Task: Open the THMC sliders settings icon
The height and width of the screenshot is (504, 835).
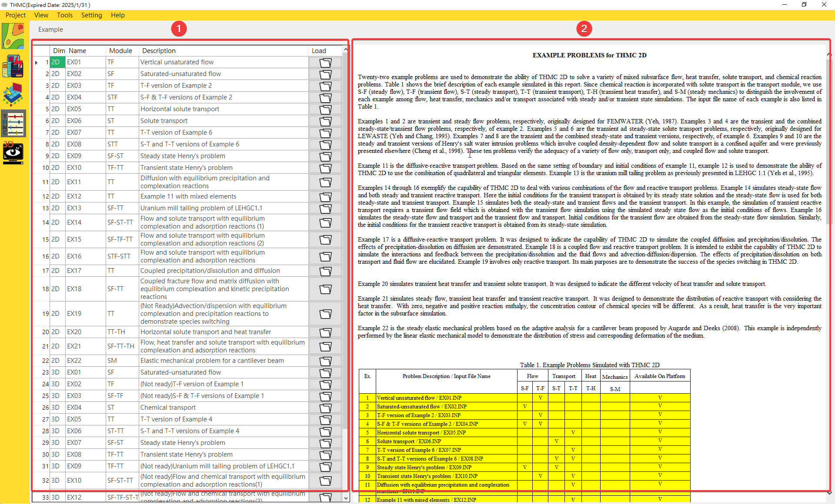Action: [13, 123]
